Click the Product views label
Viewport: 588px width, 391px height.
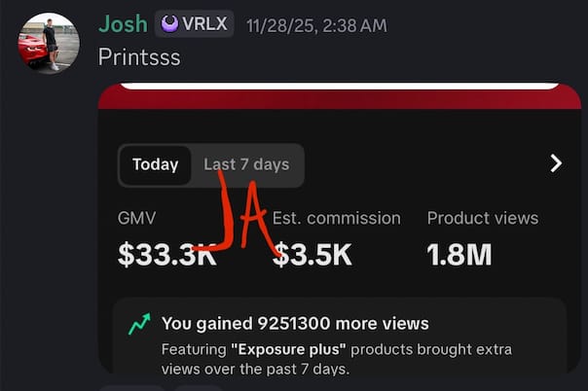point(482,219)
